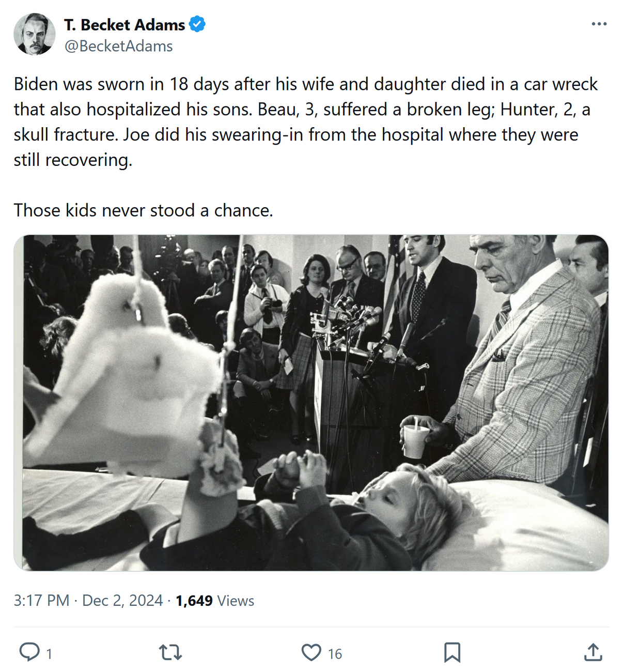This screenshot has width=624, height=672.
Task: Like the tweet with the heart icon
Action: tap(311, 652)
